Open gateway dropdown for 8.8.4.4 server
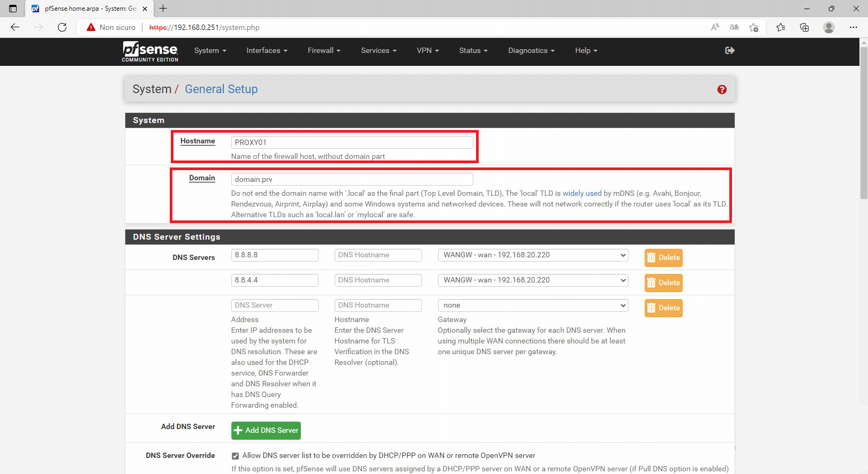Image resolution: width=868 pixels, height=474 pixels. pos(533,280)
